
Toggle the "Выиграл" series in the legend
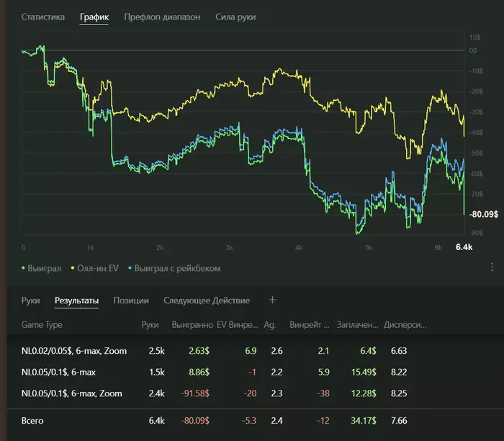45,268
